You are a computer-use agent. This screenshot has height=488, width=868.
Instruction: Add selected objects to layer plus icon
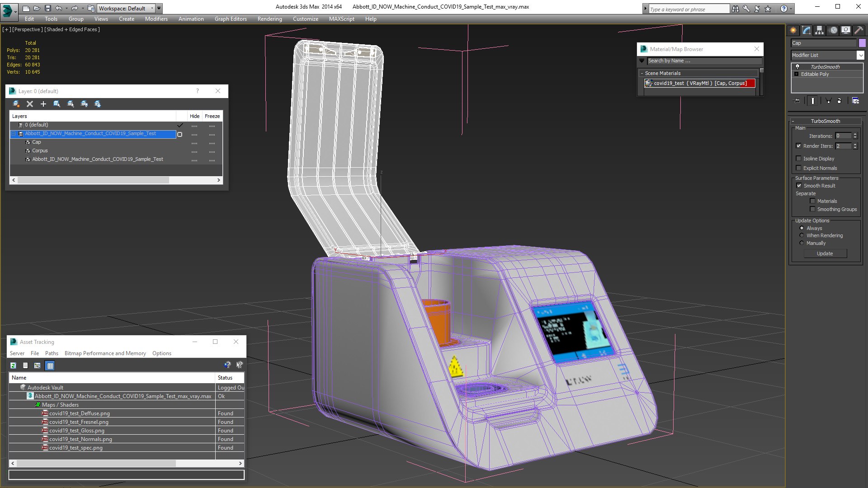point(43,104)
